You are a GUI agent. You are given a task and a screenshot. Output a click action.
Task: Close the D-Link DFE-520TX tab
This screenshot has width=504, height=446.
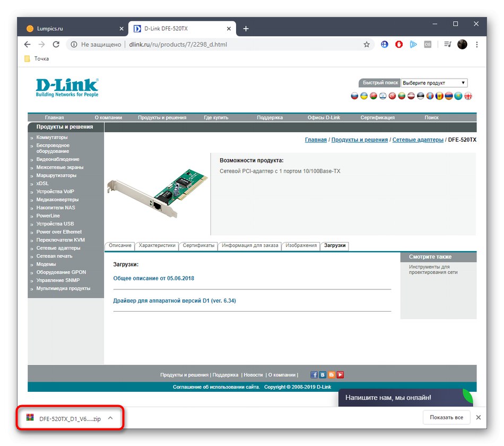229,29
